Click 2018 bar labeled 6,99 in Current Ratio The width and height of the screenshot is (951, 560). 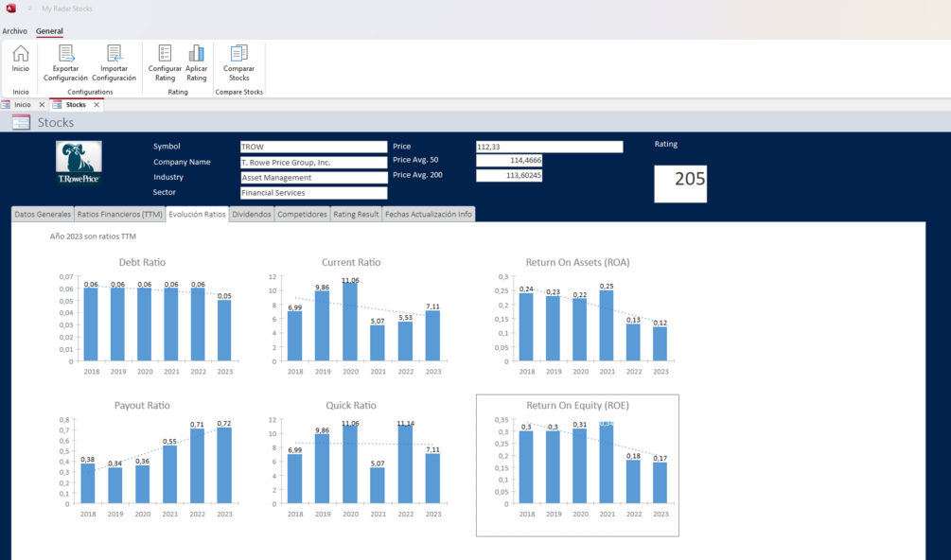coord(294,337)
